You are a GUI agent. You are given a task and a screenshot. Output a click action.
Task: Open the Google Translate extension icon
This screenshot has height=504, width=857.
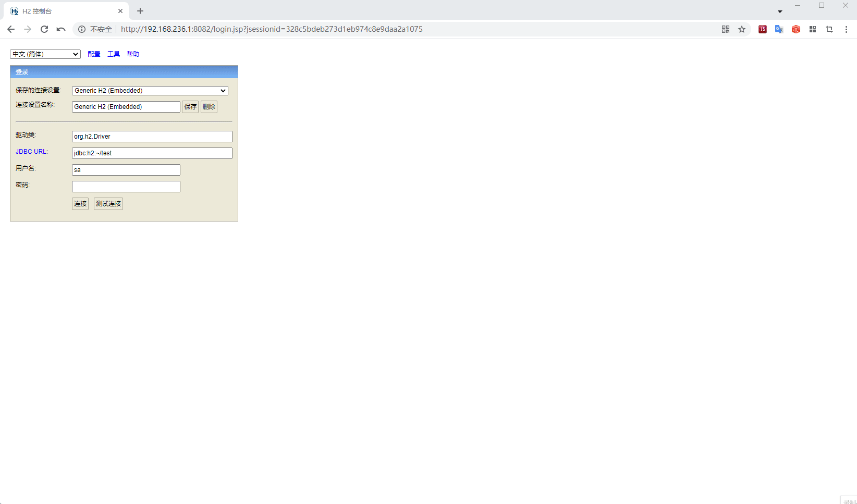779,29
